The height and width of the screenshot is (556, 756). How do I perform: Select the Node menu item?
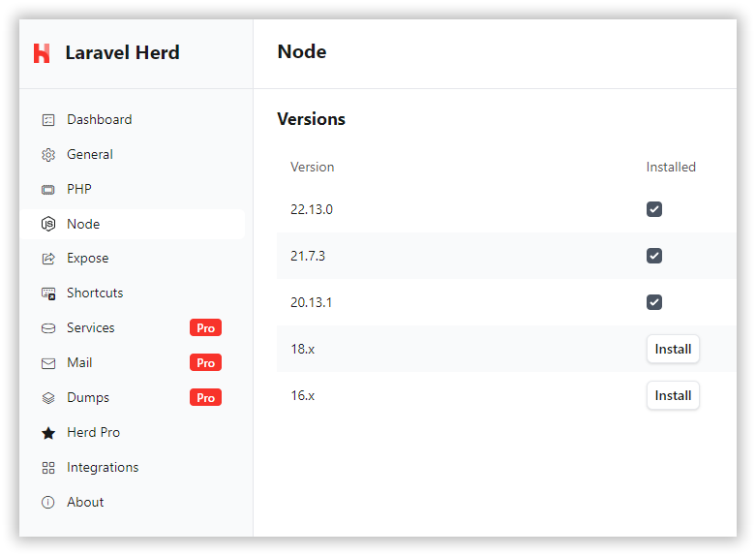pyautogui.click(x=133, y=224)
